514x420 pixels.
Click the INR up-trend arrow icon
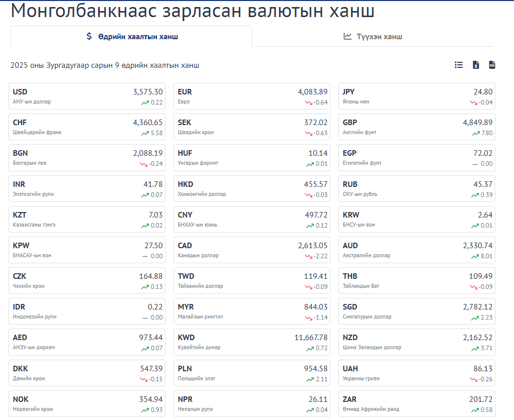(145, 195)
